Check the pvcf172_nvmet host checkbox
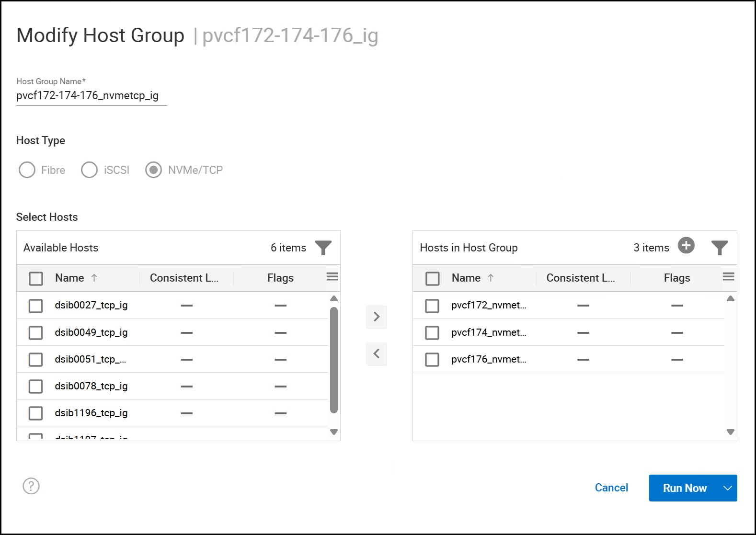 point(432,306)
